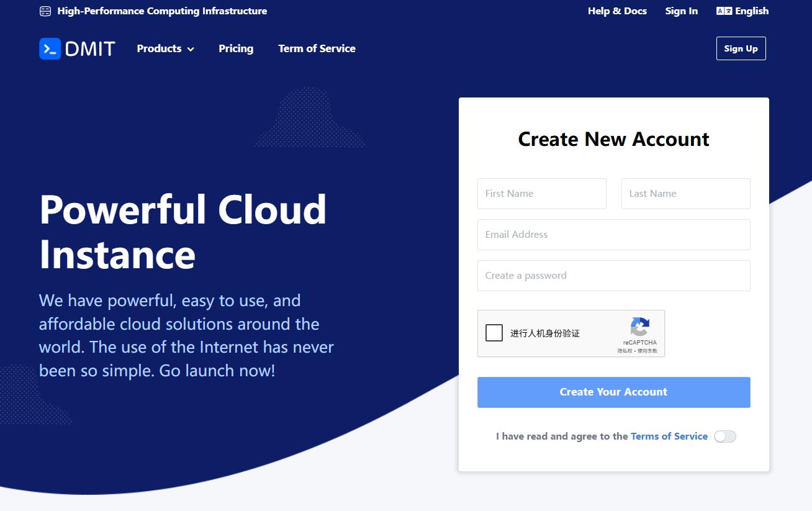Click the language translate icon

(x=724, y=11)
